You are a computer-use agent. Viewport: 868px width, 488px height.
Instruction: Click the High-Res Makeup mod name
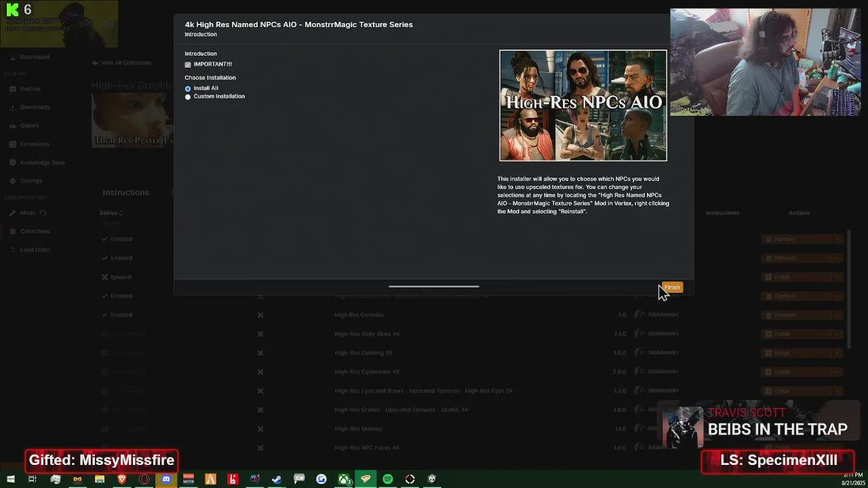(x=359, y=429)
